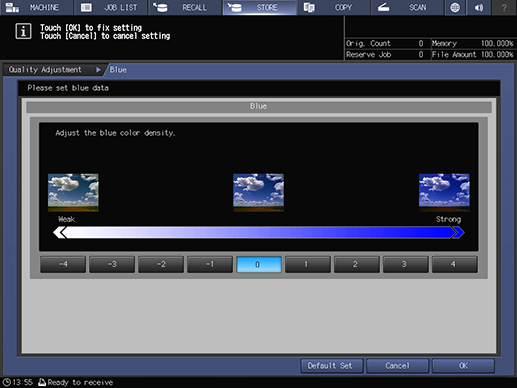Viewport: 517px width, 388px height.
Task: Click the information icon beside the message
Action: click(23, 31)
